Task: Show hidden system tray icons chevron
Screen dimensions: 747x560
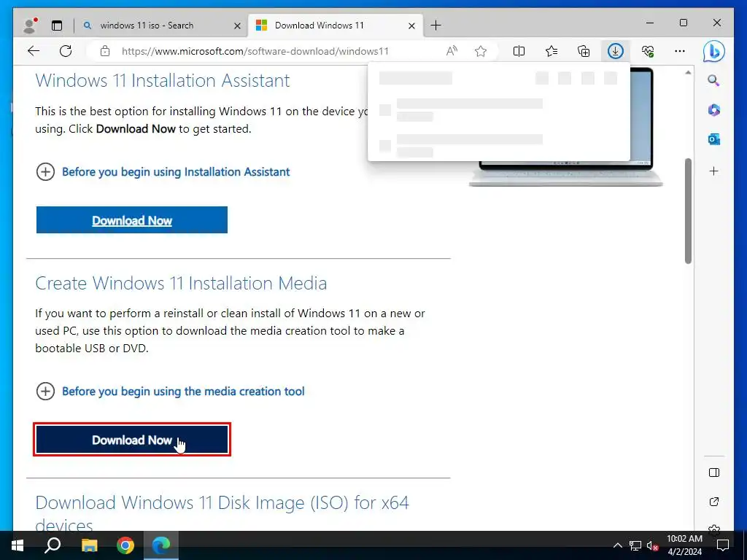Action: 617,545
